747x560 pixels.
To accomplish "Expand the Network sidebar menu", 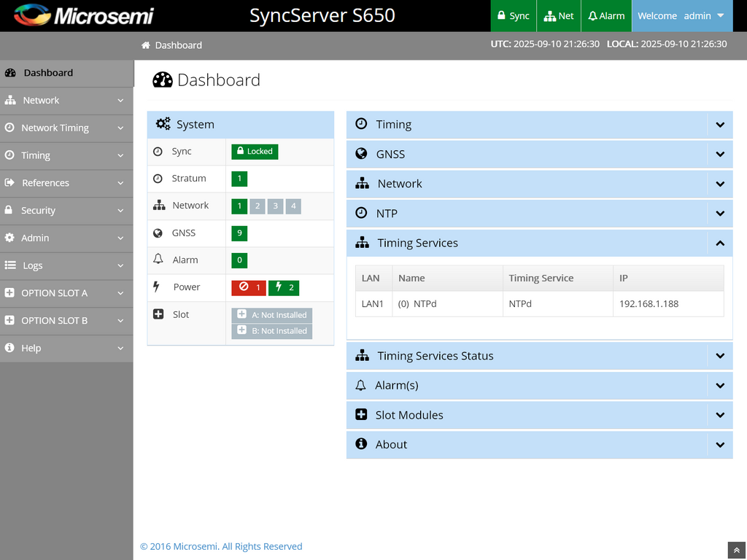I will [x=66, y=101].
